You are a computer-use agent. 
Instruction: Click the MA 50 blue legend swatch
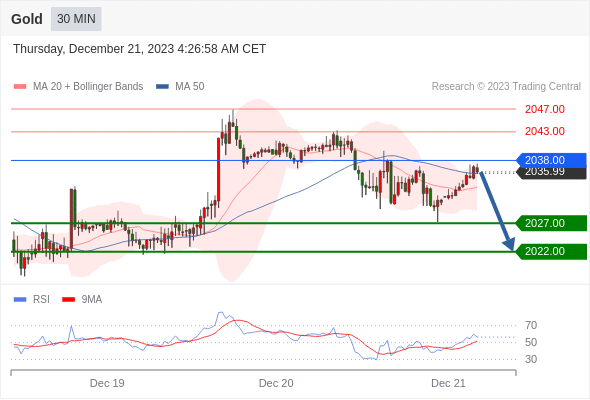162,87
